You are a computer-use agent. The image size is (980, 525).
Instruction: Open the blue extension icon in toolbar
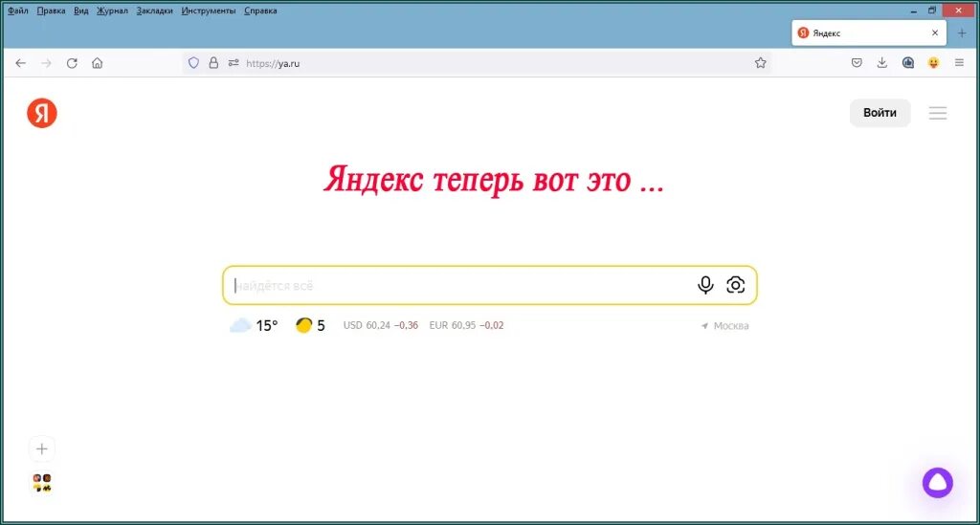tap(908, 62)
